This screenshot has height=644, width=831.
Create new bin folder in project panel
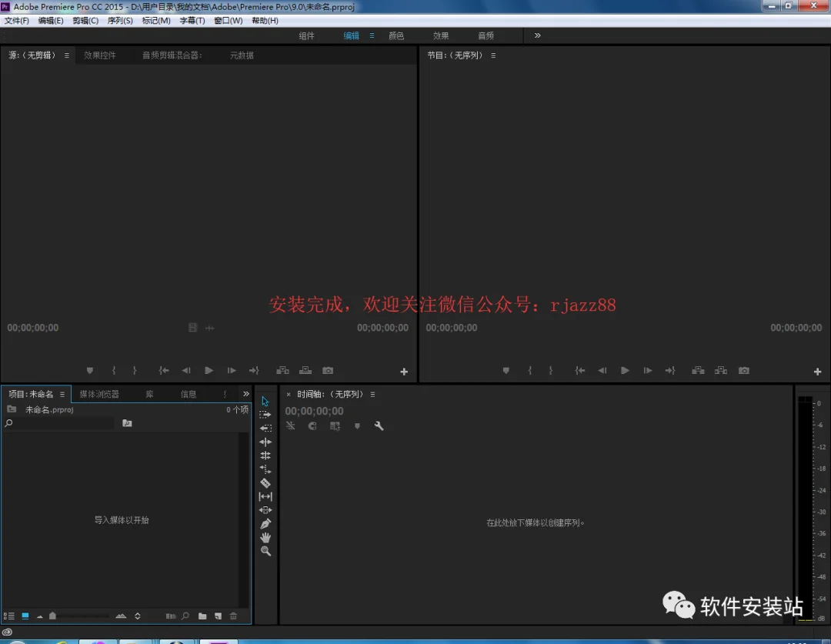[202, 616]
